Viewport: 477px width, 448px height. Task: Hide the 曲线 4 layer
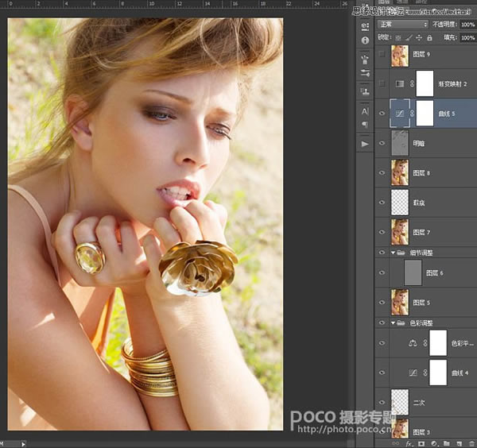pyautogui.click(x=382, y=373)
